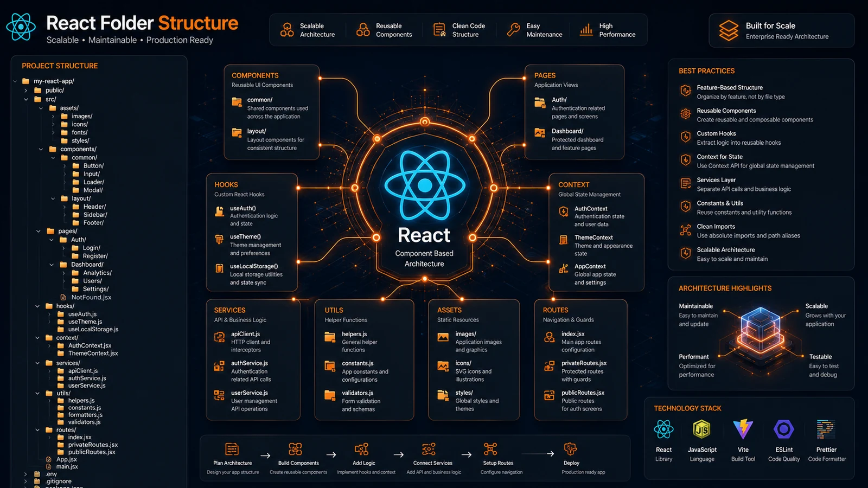Viewport: 868px width, 488px height.
Task: Click the glowing cube in Architecture Highlights
Action: pos(760,329)
